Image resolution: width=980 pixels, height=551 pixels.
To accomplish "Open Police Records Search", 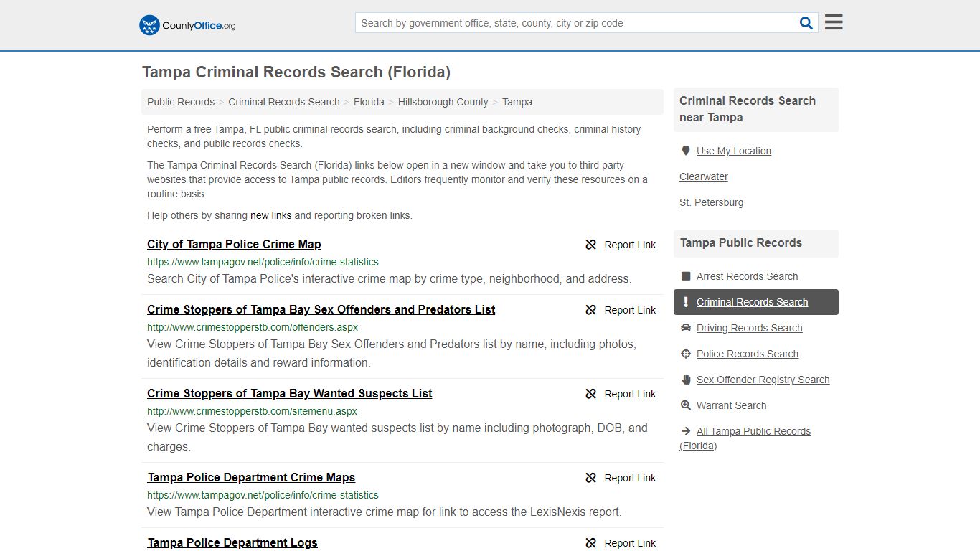I will 748,354.
